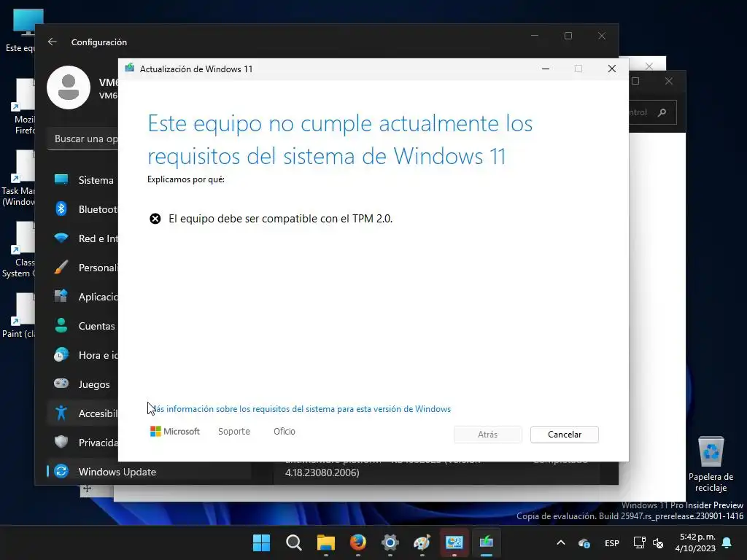747x560 pixels.
Task: Click the search magnifier in Control Panel window
Action: pyautogui.click(x=662, y=112)
